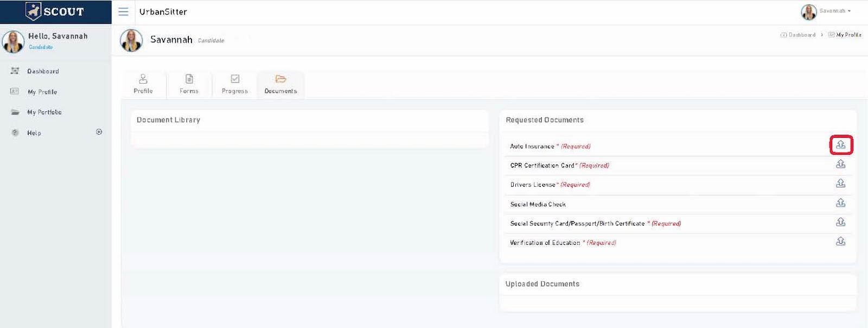
Task: Click Social Security Card/Passport/Birth Certificate text
Action: click(x=577, y=223)
